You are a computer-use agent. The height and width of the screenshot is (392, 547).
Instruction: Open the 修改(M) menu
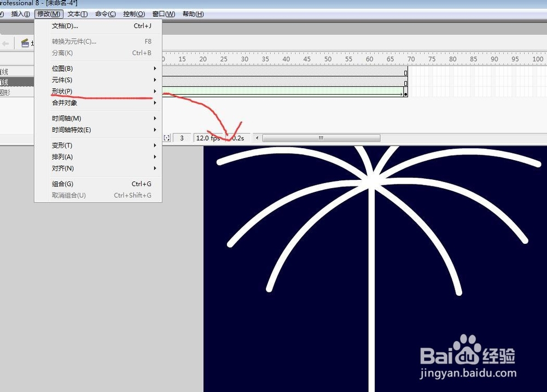(x=49, y=14)
